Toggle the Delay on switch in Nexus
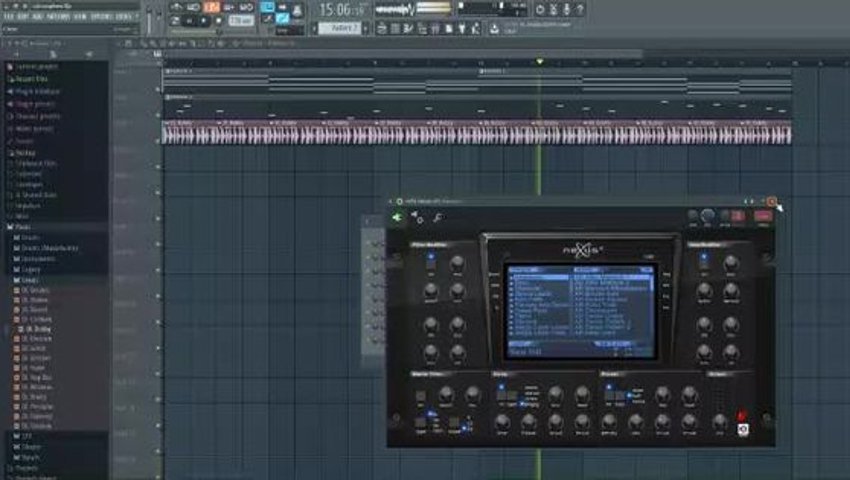850x480 pixels. click(501, 388)
